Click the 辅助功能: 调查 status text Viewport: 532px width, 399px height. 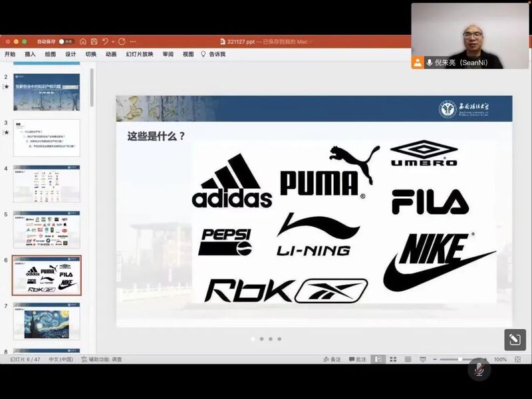(x=105, y=359)
